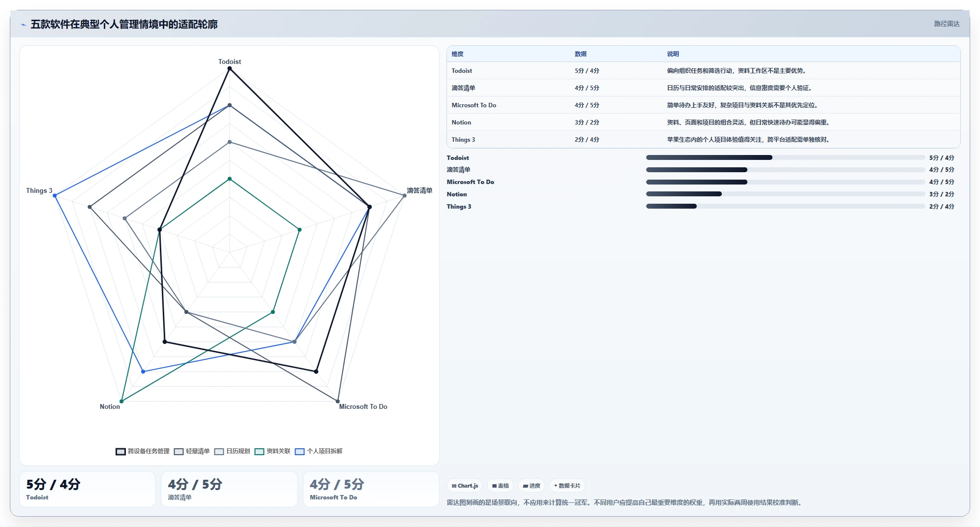The image size is (980, 527).
Task: Select the Notion row name in the table
Action: point(461,123)
